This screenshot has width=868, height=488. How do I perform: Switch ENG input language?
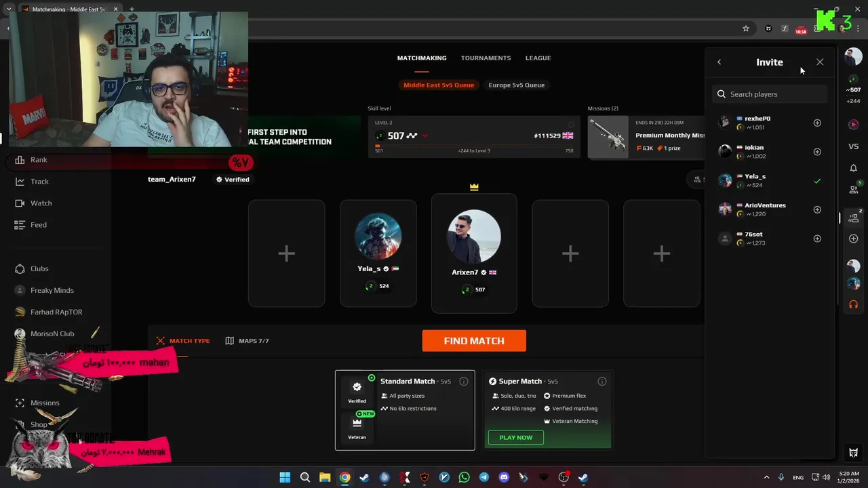(798, 477)
